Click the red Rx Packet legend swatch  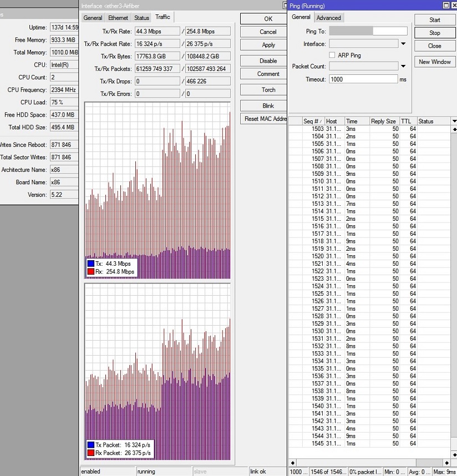pyautogui.click(x=91, y=453)
